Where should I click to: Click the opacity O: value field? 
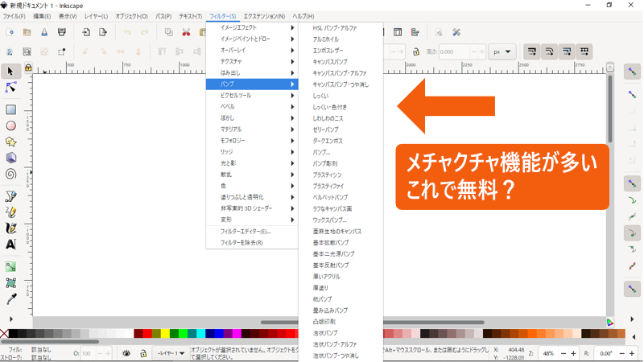(88, 353)
